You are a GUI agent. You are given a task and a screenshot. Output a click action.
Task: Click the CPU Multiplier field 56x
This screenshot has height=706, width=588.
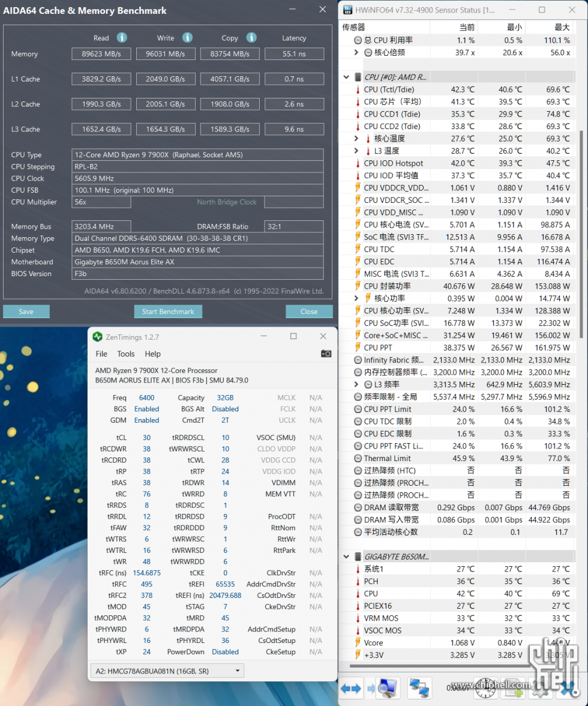point(101,202)
